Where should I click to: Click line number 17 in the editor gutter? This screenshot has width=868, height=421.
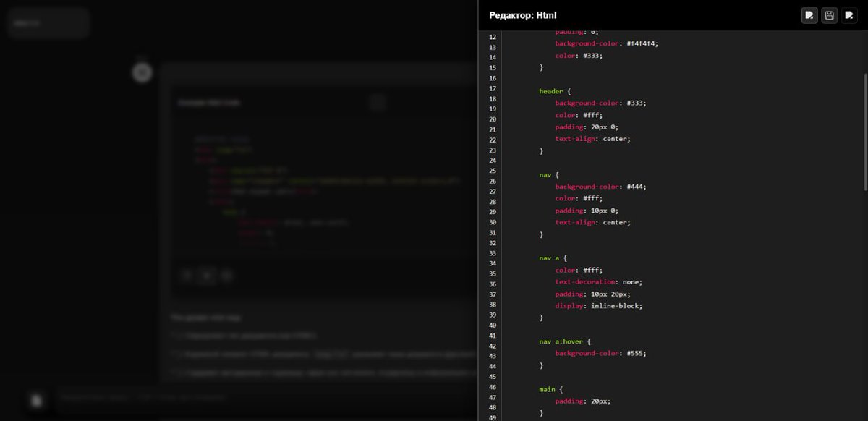[492, 90]
